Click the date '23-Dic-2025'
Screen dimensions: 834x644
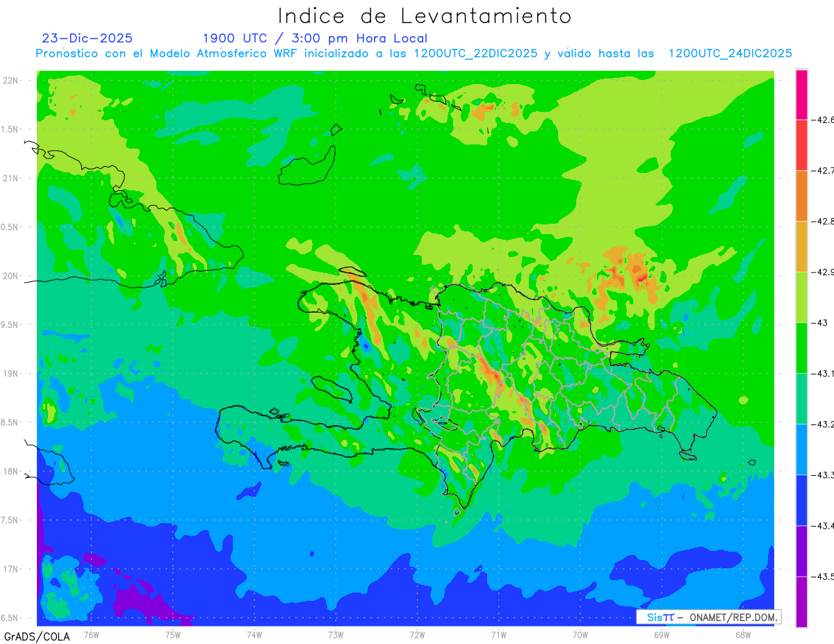tap(87, 38)
